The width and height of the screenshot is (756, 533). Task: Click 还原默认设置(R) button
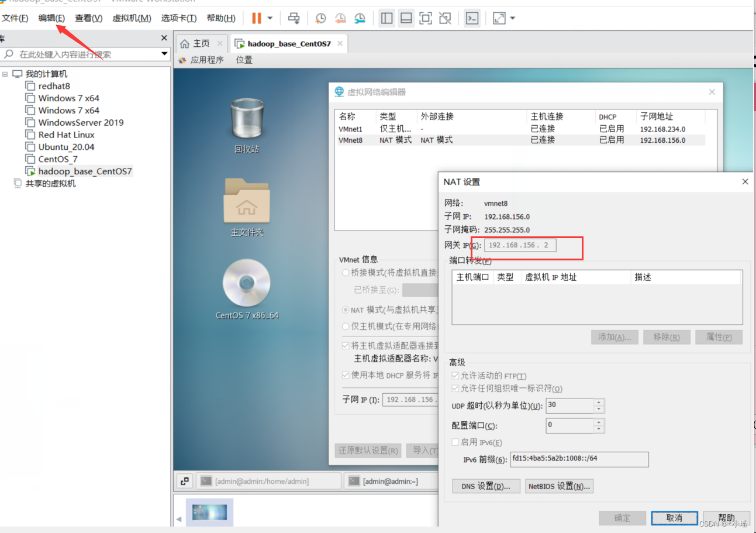click(x=368, y=451)
